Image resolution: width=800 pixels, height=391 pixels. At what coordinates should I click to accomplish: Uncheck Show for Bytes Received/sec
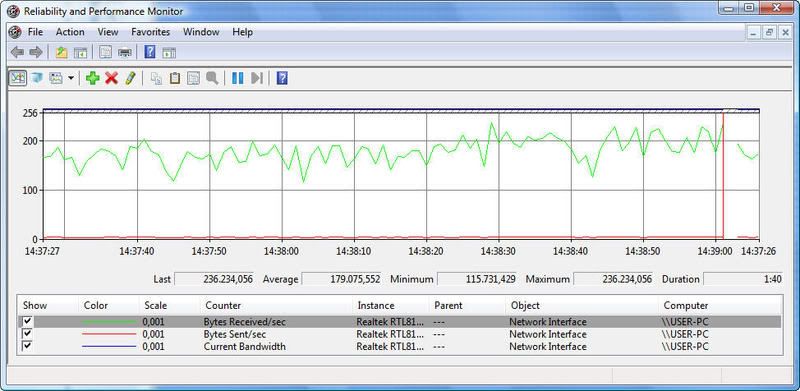coord(28,322)
